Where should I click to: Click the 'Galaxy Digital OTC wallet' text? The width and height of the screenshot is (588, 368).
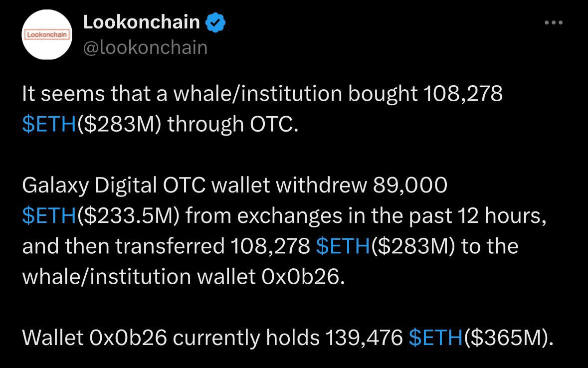point(146,185)
